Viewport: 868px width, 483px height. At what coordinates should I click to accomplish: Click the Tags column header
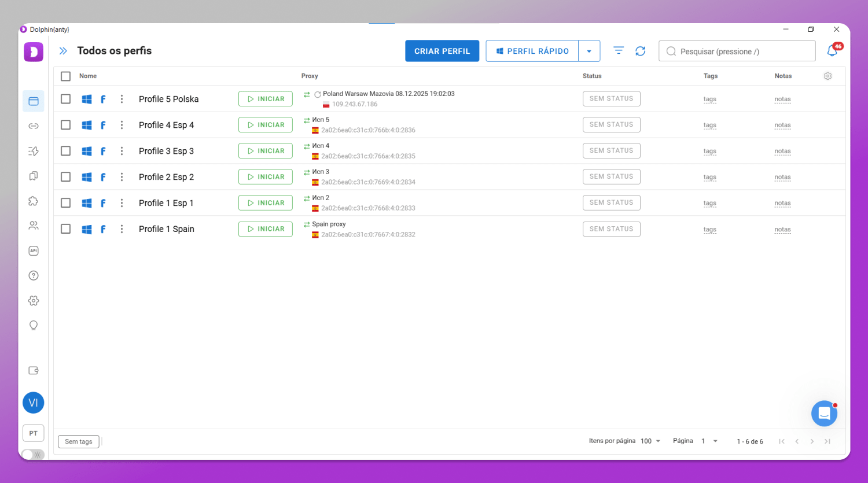711,76
